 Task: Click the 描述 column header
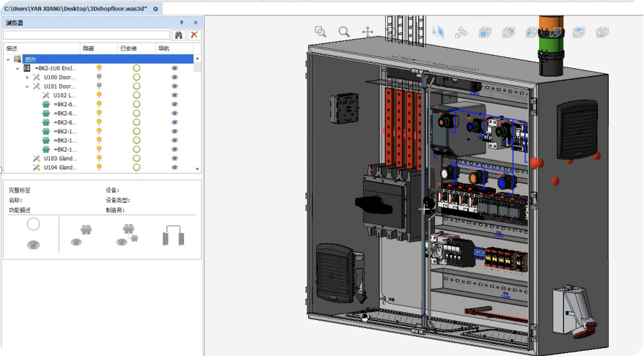(42, 48)
